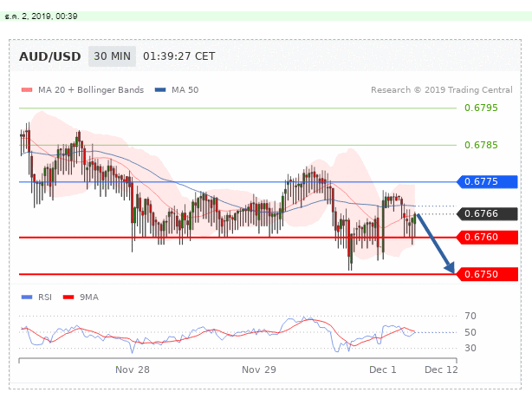Click the MA 20 + Bollinger Bands label
This screenshot has height=399, width=532.
(91, 90)
